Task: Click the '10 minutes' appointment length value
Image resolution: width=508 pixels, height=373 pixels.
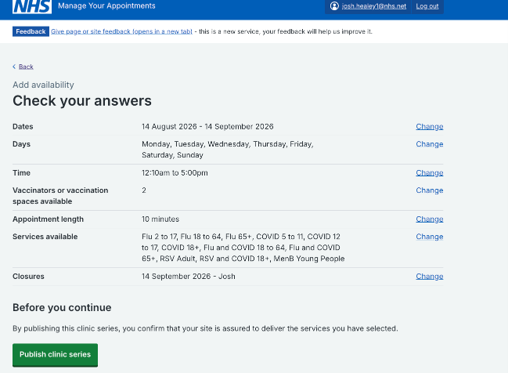Action: [160, 219]
